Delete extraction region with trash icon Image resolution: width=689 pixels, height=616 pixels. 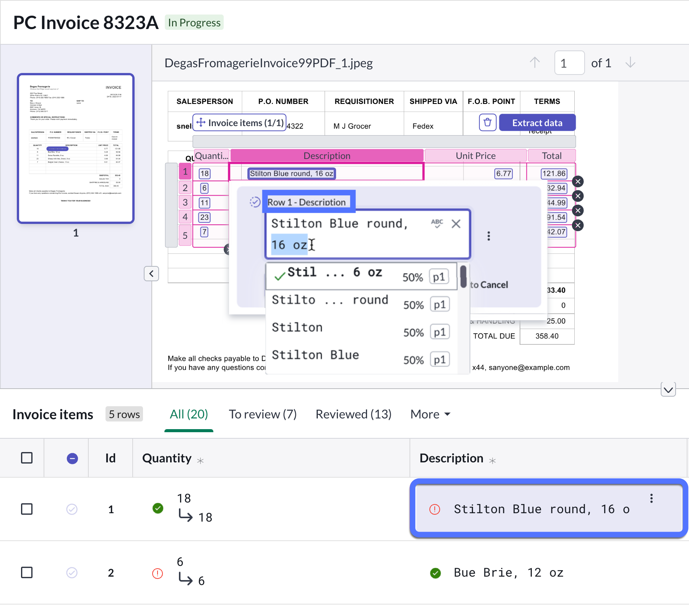[x=487, y=123]
